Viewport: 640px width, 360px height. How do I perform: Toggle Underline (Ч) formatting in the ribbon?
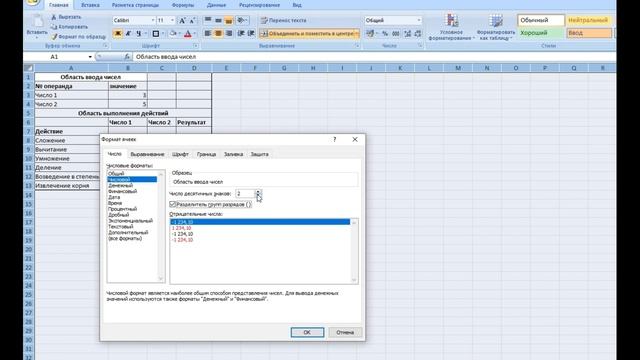click(139, 33)
